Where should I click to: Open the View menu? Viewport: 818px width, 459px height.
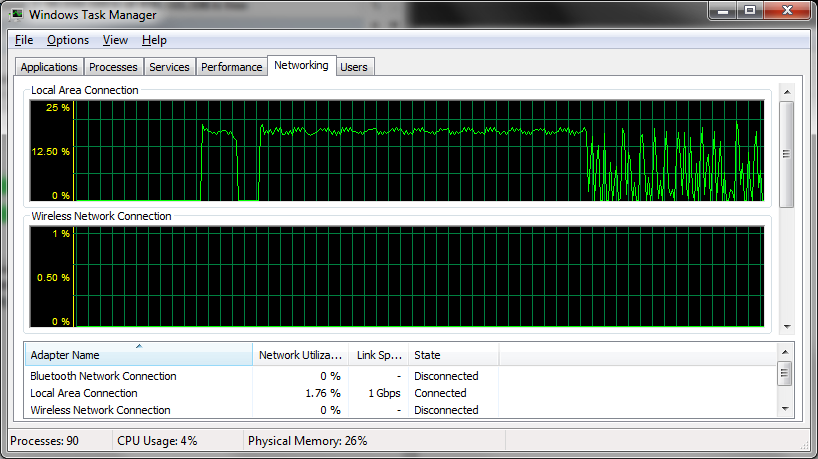click(x=115, y=40)
